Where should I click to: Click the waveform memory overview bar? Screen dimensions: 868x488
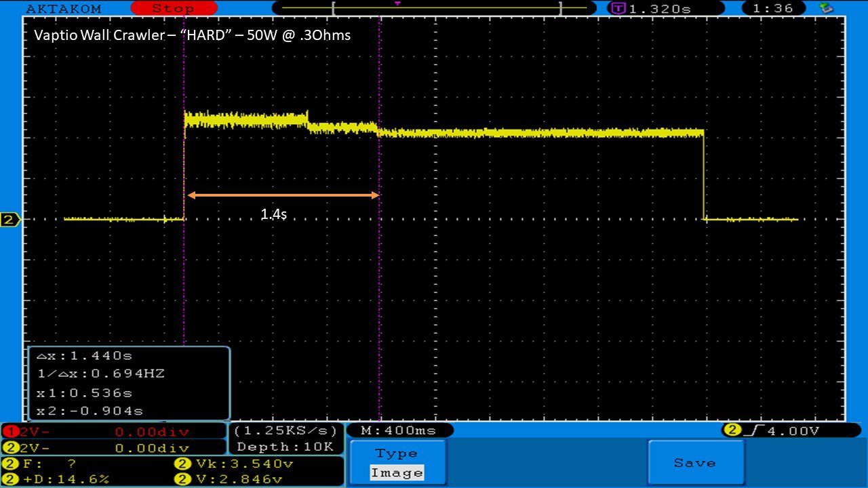pyautogui.click(x=446, y=8)
